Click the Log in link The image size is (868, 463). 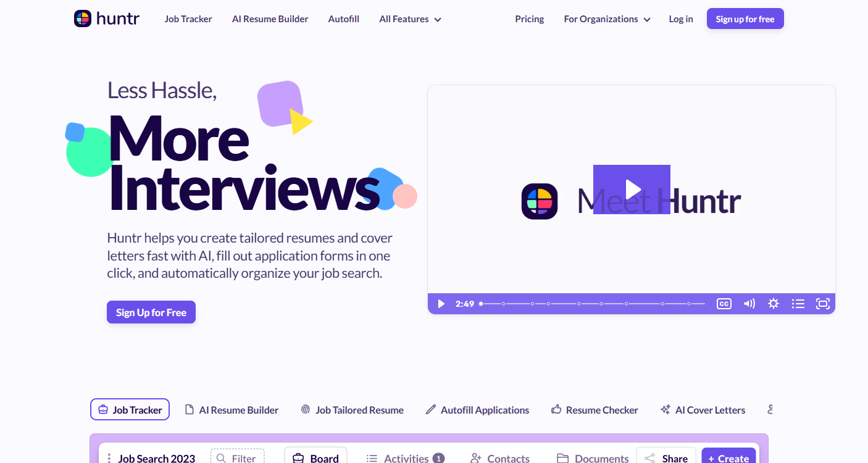point(681,19)
